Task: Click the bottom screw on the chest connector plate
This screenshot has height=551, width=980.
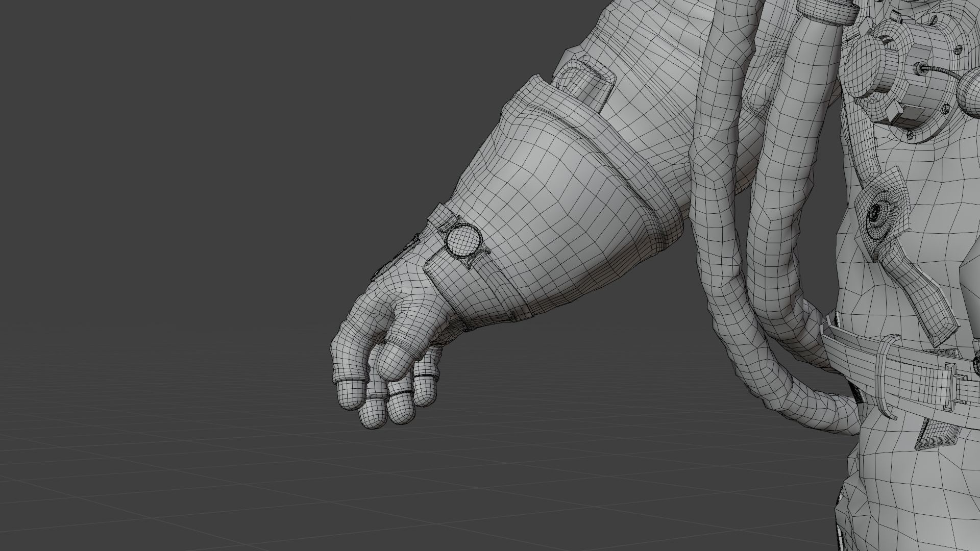Action: 910,135
